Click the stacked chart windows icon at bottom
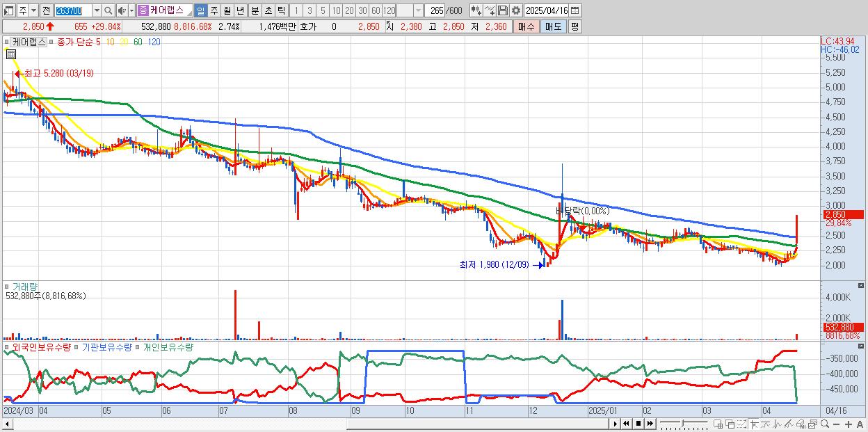 pos(812,424)
